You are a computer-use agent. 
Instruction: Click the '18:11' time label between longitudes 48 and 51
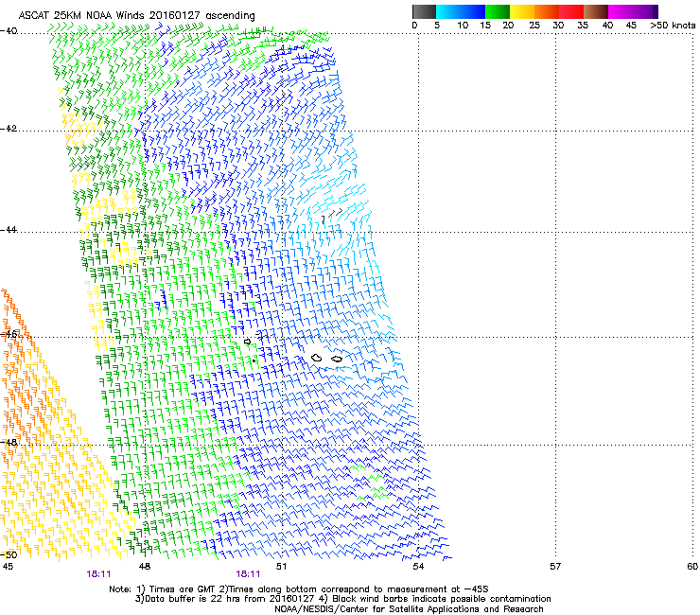[248, 574]
